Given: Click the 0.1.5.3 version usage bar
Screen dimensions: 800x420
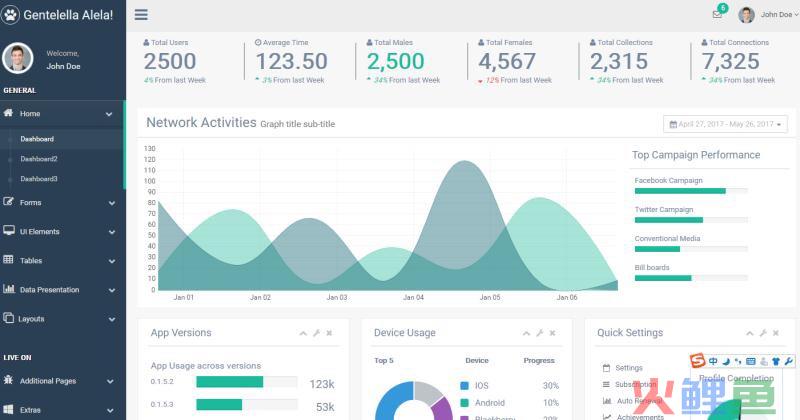Looking at the screenshot, I should point(246,405).
